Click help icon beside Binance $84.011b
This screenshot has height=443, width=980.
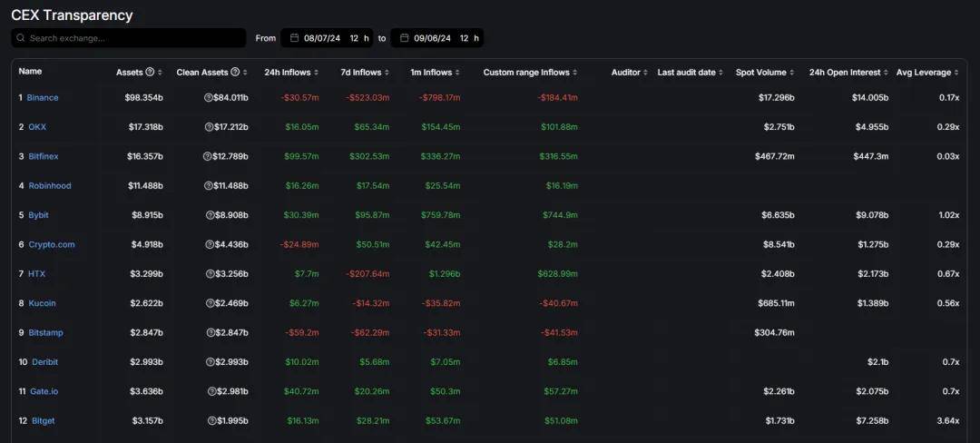[x=208, y=97]
